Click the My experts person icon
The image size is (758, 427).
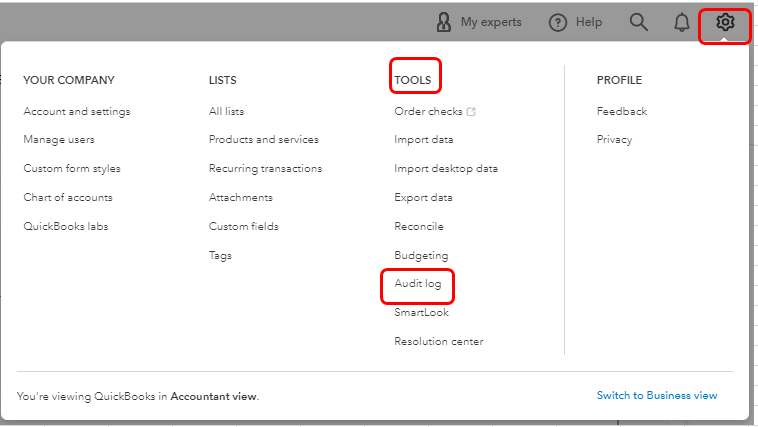(445, 22)
